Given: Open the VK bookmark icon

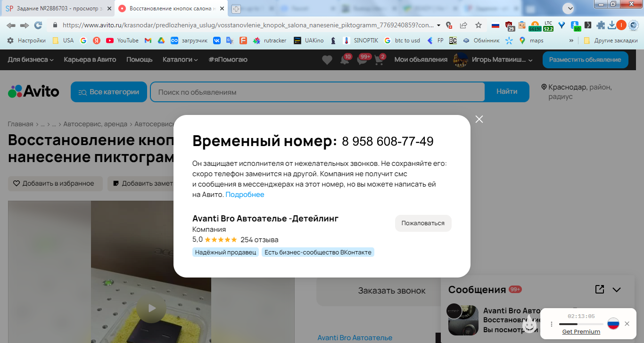Looking at the screenshot, I should tap(217, 41).
